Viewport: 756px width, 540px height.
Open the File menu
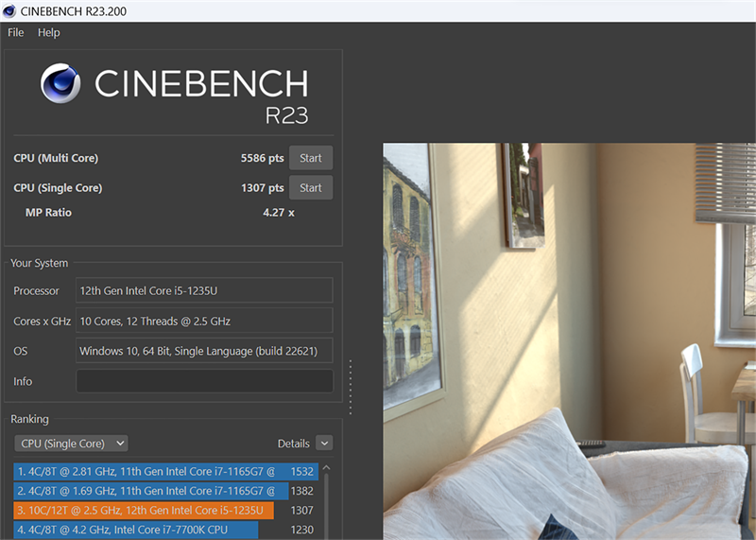click(15, 32)
